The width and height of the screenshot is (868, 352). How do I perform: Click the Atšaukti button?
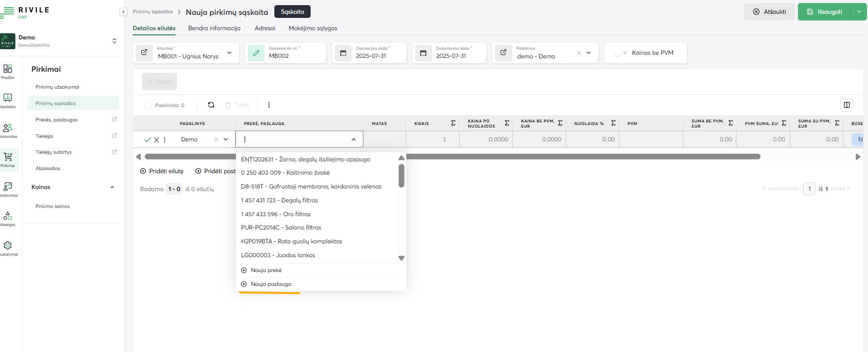(769, 12)
